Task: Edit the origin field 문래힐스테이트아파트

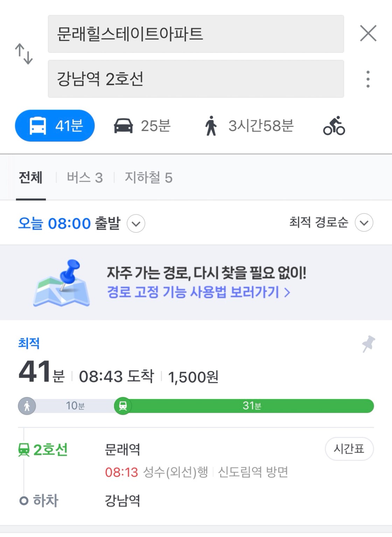Action: pyautogui.click(x=196, y=34)
